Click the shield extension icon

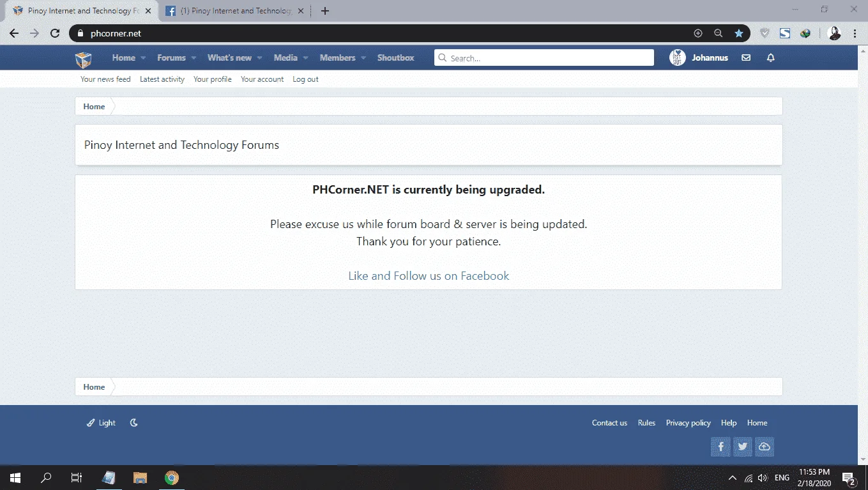pyautogui.click(x=765, y=33)
